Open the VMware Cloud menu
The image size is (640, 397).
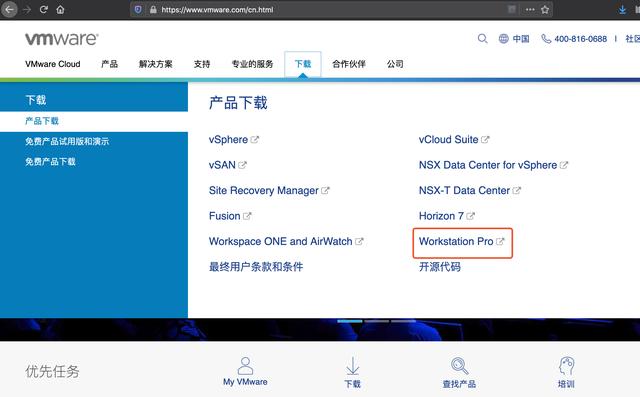(53, 64)
